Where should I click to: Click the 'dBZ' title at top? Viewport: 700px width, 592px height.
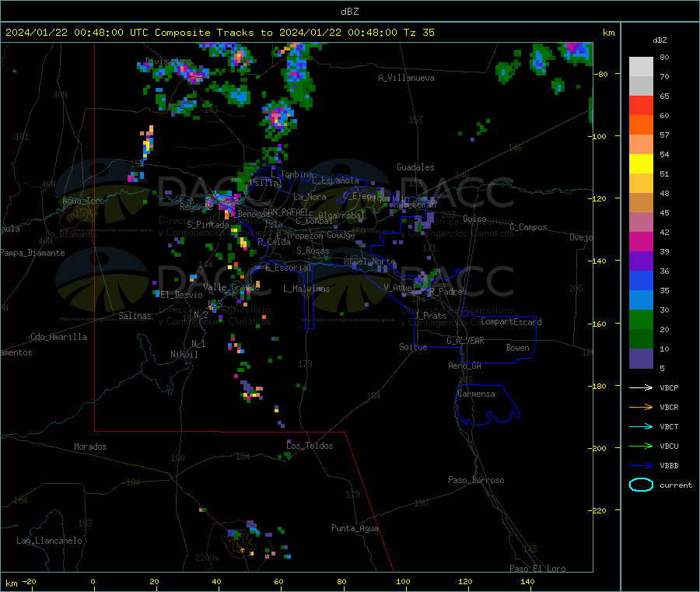(349, 12)
